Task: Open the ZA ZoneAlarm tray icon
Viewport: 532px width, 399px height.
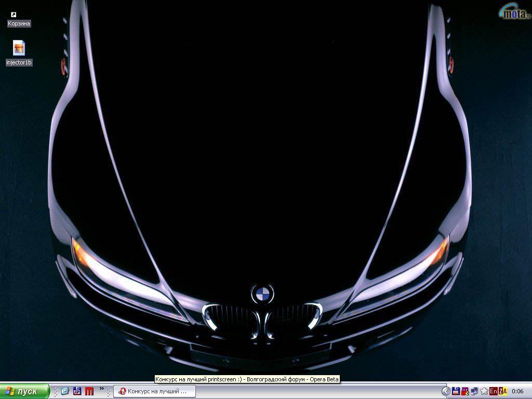Action: pyautogui.click(x=503, y=392)
